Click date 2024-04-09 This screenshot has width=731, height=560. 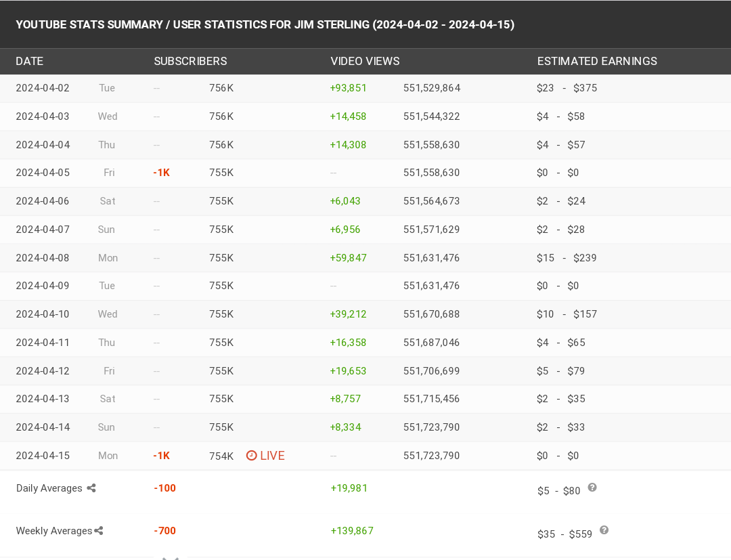pyautogui.click(x=43, y=286)
